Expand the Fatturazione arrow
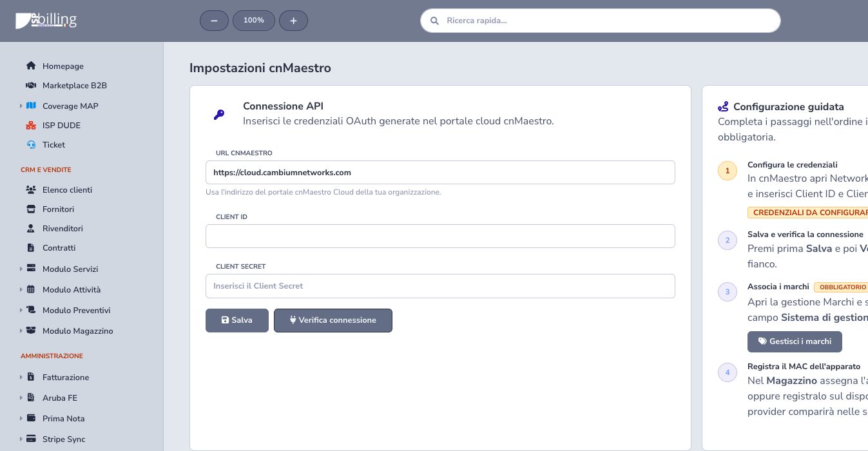 (21, 377)
